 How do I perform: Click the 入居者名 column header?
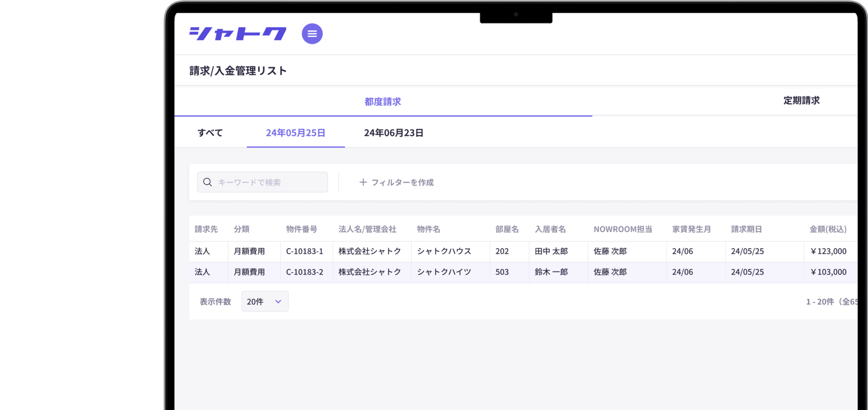coord(550,229)
